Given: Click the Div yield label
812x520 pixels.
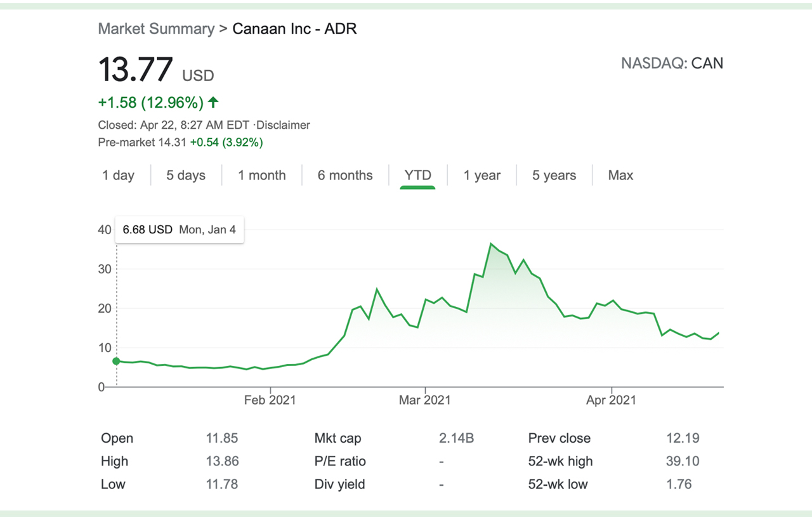Looking at the screenshot, I should tap(339, 484).
